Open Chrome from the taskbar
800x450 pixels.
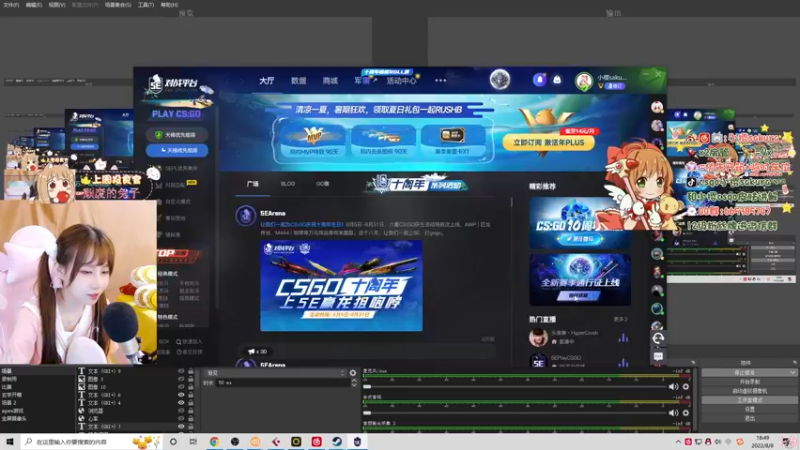point(214,441)
